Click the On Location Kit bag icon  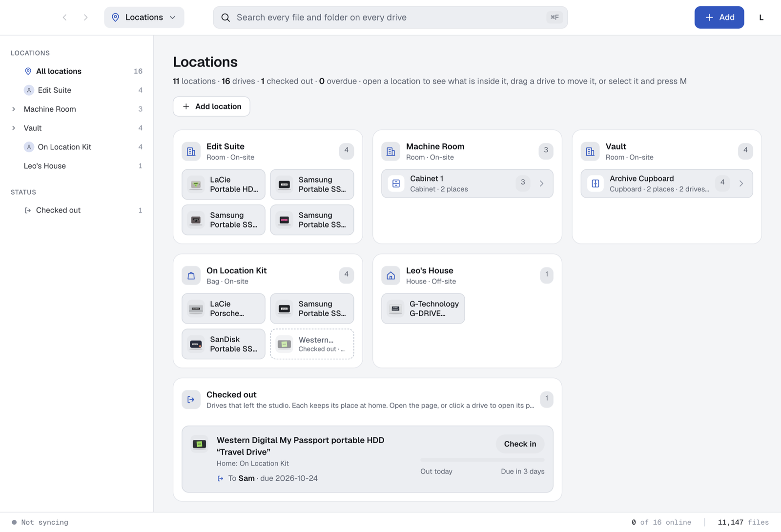point(191,276)
